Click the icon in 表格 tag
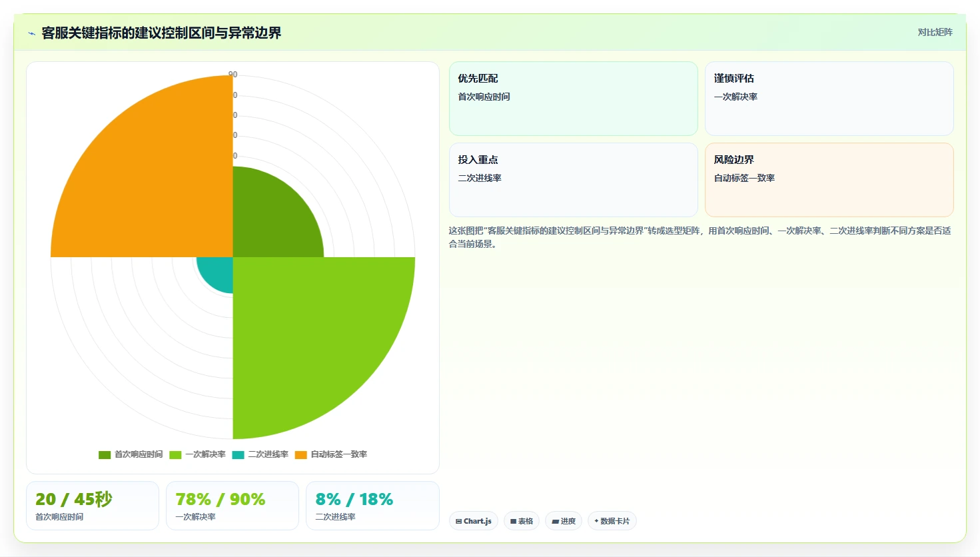This screenshot has height=557, width=980. [514, 522]
